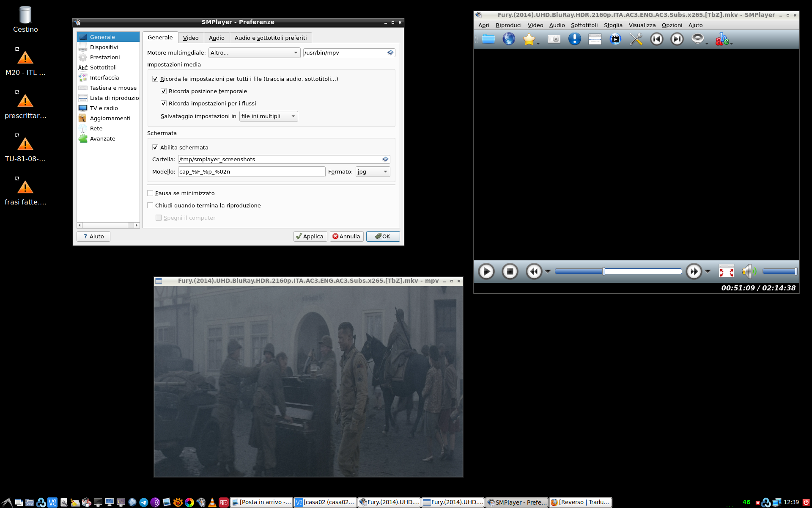812x508 pixels.
Task: Open a file with the folder icon
Action: click(x=488, y=39)
